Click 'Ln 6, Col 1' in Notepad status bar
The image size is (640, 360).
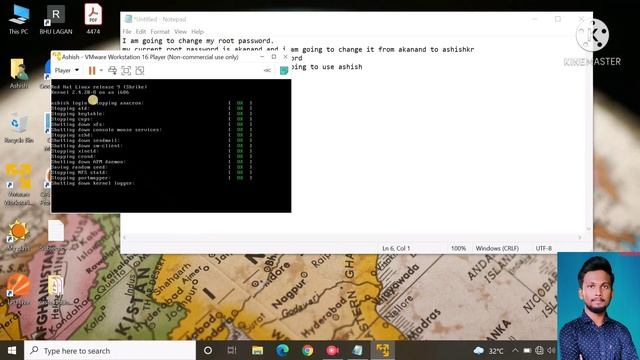pos(396,248)
